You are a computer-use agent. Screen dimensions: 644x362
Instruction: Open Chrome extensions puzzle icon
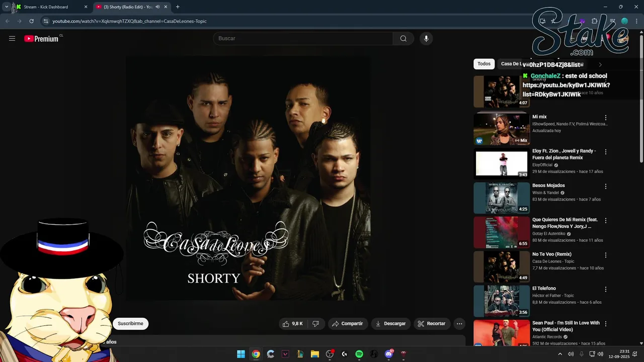[x=594, y=21]
